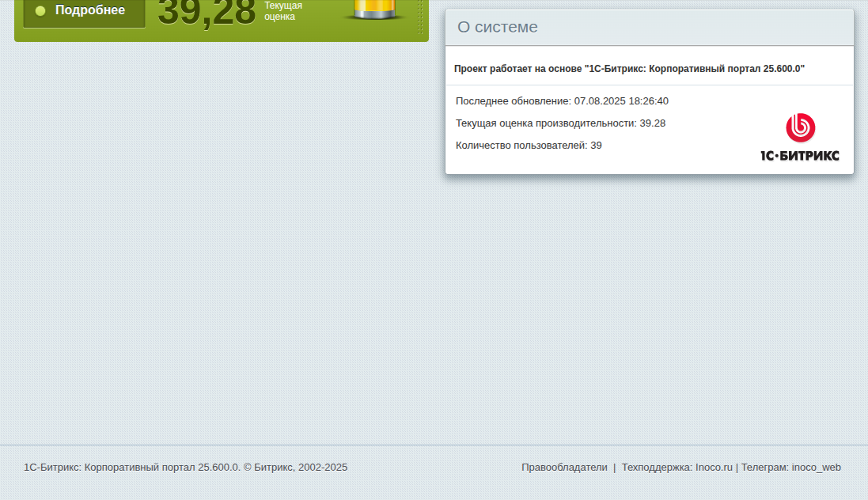Viewport: 868px width, 500px height.
Task: Select the О системе panel header
Action: (649, 28)
